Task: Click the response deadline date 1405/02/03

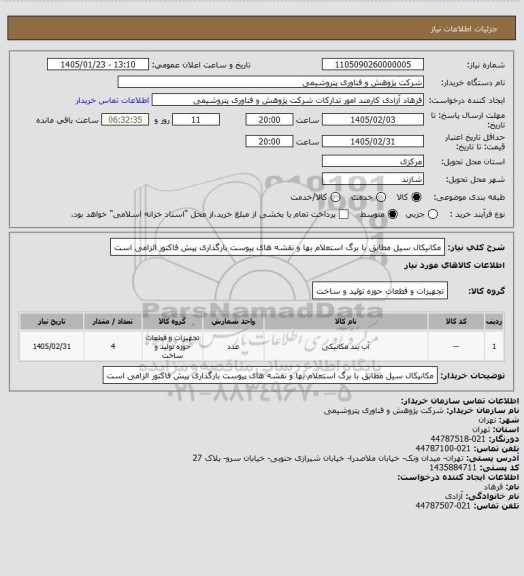Action: 373,120
